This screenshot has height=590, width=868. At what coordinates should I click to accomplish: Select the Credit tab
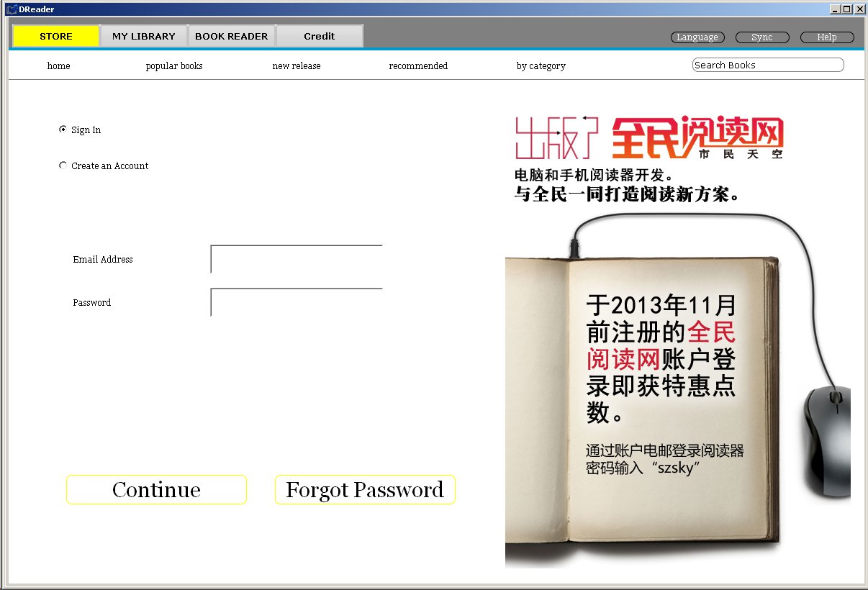[320, 36]
